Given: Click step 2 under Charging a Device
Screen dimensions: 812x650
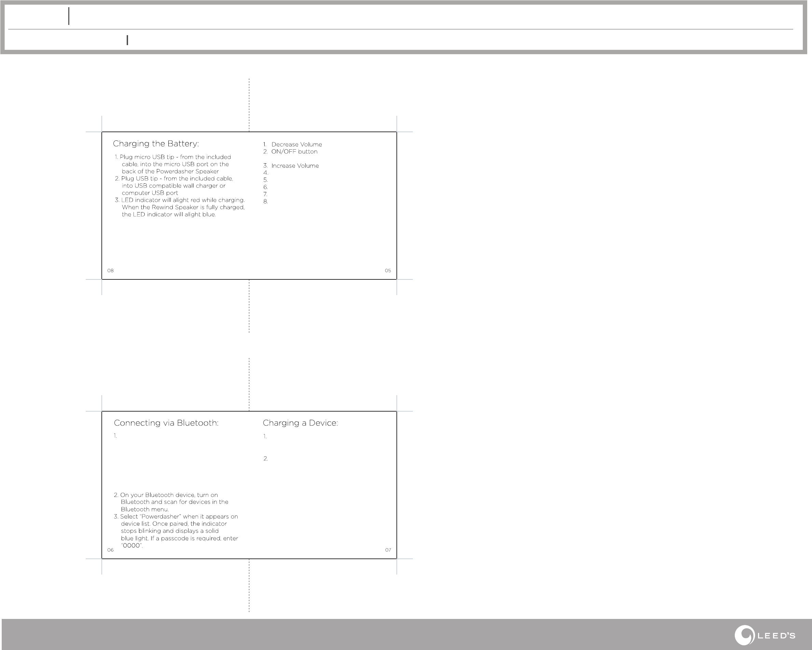Looking at the screenshot, I should click(266, 459).
